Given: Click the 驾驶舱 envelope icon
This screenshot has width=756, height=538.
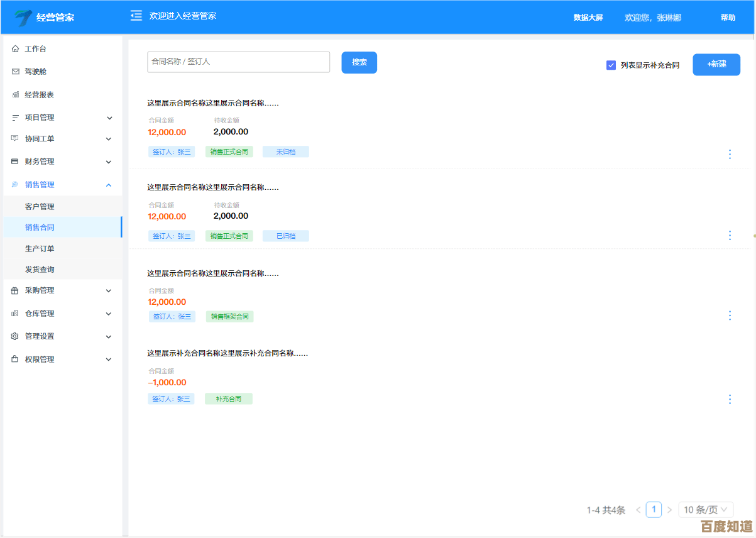Looking at the screenshot, I should (15, 72).
